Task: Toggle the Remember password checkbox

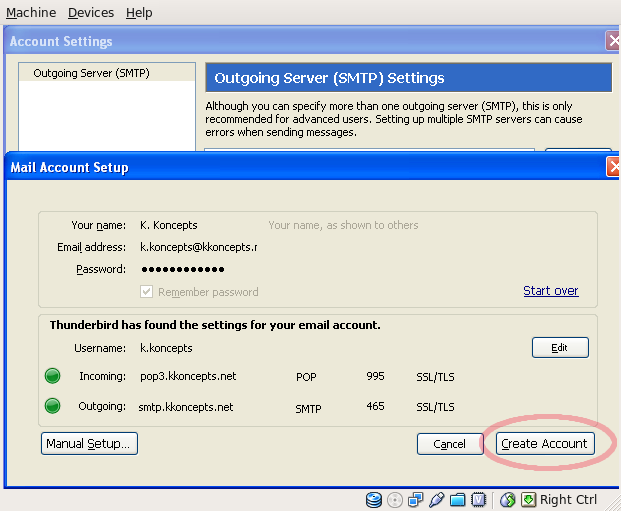Action: 146,292
